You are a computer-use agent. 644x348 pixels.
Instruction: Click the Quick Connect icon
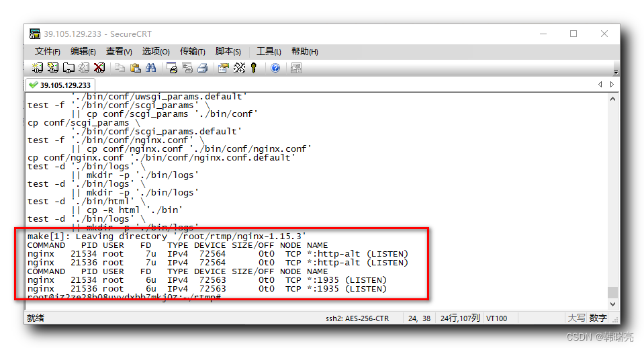click(52, 68)
